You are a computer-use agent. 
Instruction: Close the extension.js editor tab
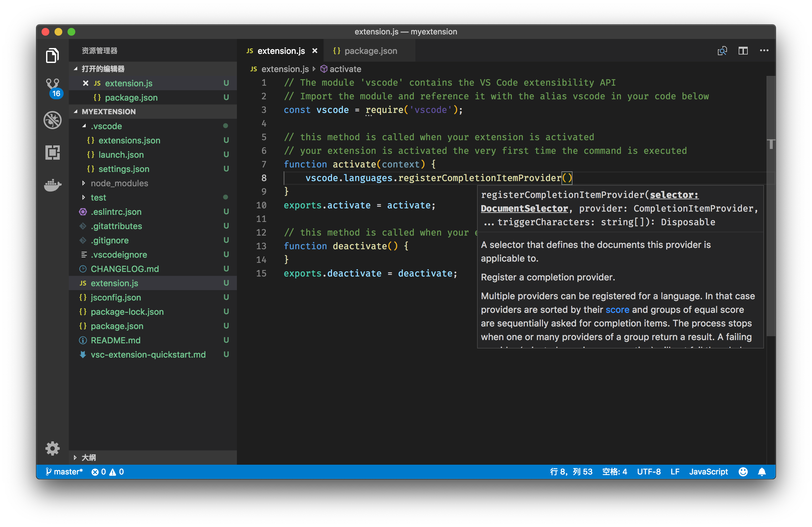point(314,51)
